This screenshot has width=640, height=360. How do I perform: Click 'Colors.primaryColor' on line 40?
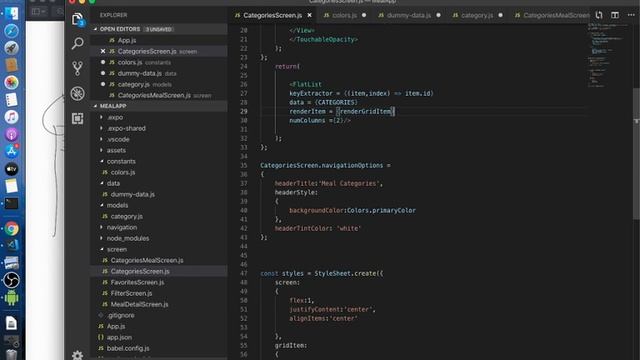click(381, 211)
